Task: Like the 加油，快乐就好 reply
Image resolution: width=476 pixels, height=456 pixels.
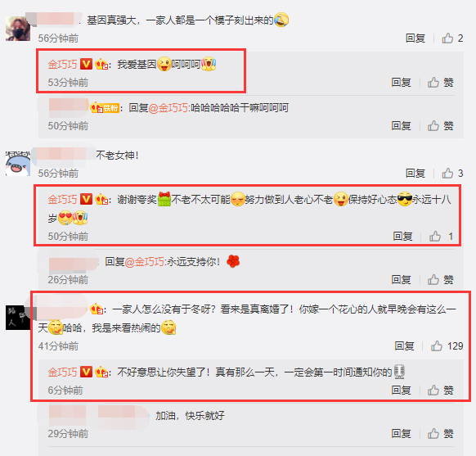Action: [441, 434]
